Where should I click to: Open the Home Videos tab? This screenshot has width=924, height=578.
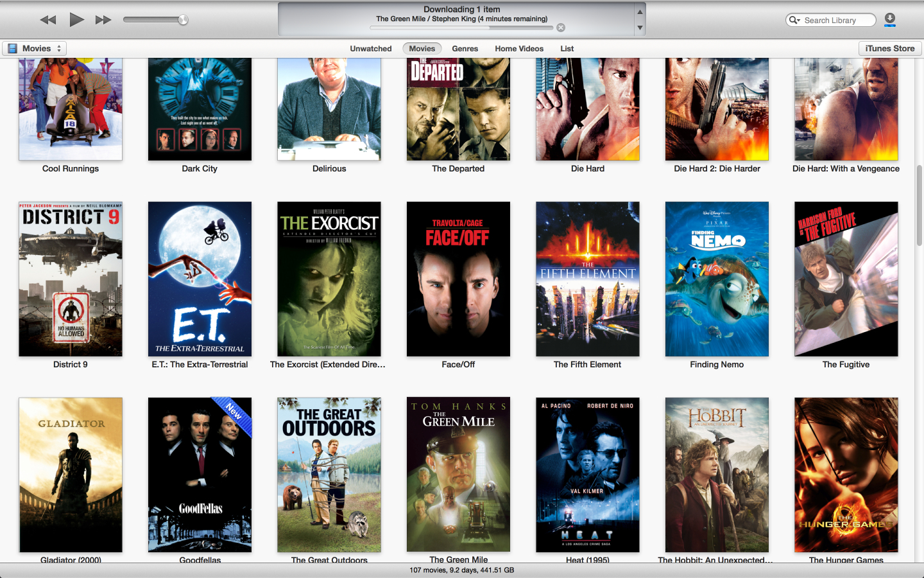519,49
